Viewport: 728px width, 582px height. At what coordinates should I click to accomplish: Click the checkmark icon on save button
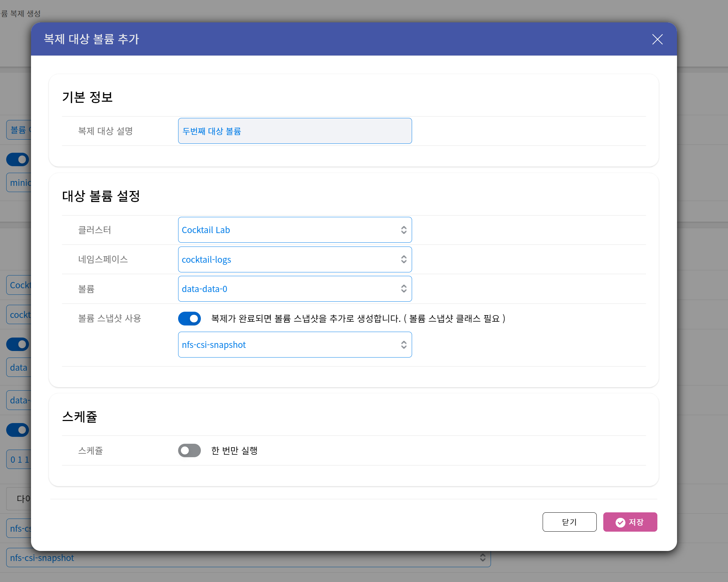(x=620, y=522)
